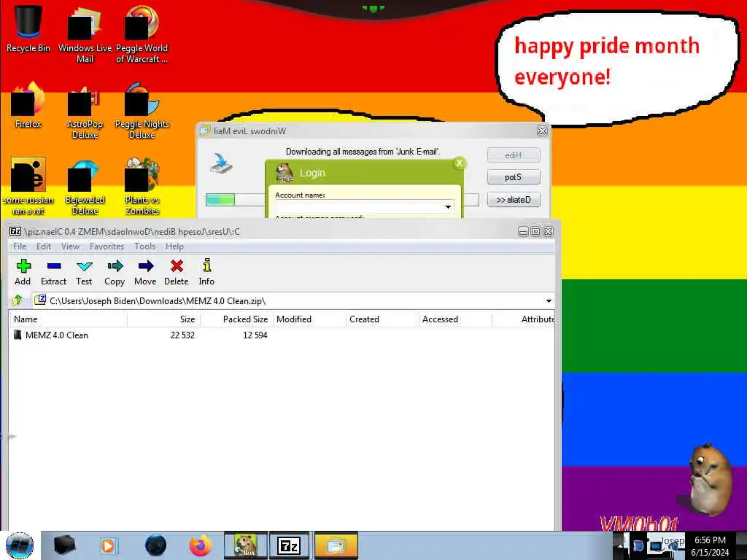Open the Tools menu in 7-Zip
The image size is (747, 560).
(145, 246)
